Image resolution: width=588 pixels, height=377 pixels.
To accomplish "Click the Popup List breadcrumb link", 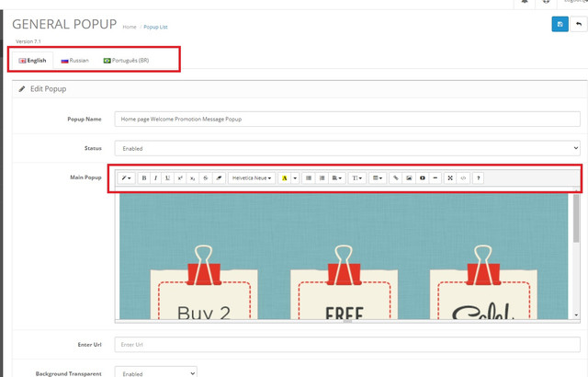I will click(155, 27).
